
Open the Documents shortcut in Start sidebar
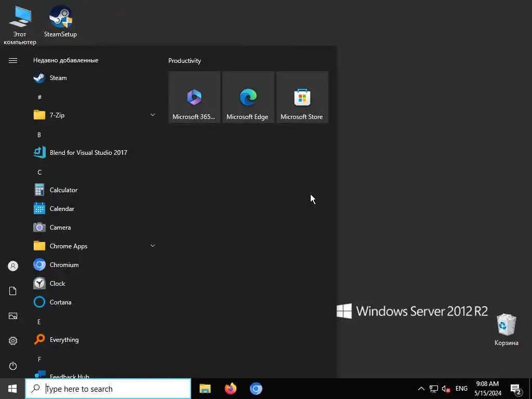13,291
